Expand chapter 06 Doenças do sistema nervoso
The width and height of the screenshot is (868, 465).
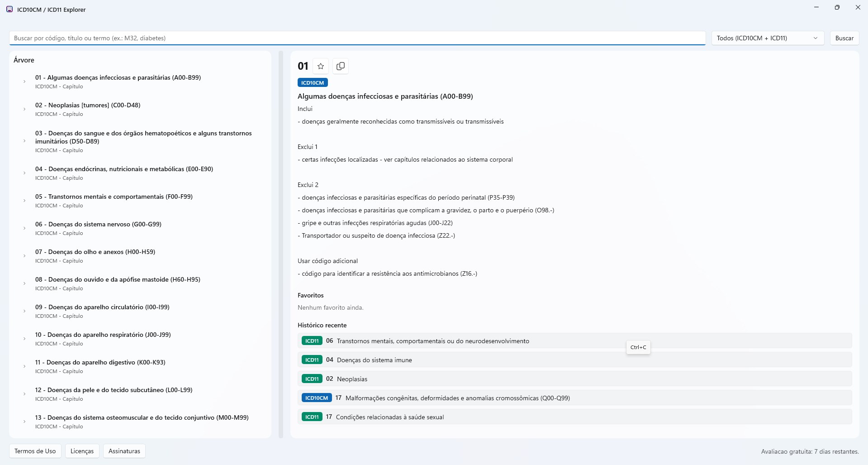(x=24, y=228)
